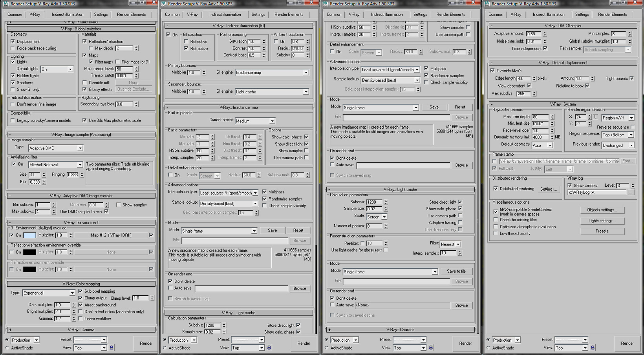The image size is (644, 355).
Task: Collapse the V-Ray:: DMC Sampler rollout
Action: tap(563, 26)
